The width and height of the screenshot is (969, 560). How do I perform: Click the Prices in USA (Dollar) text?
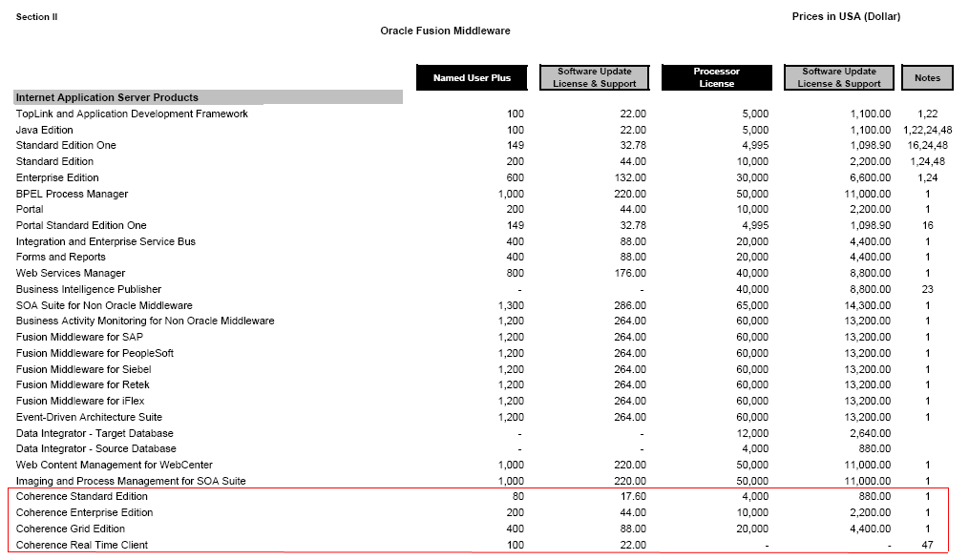tap(846, 16)
